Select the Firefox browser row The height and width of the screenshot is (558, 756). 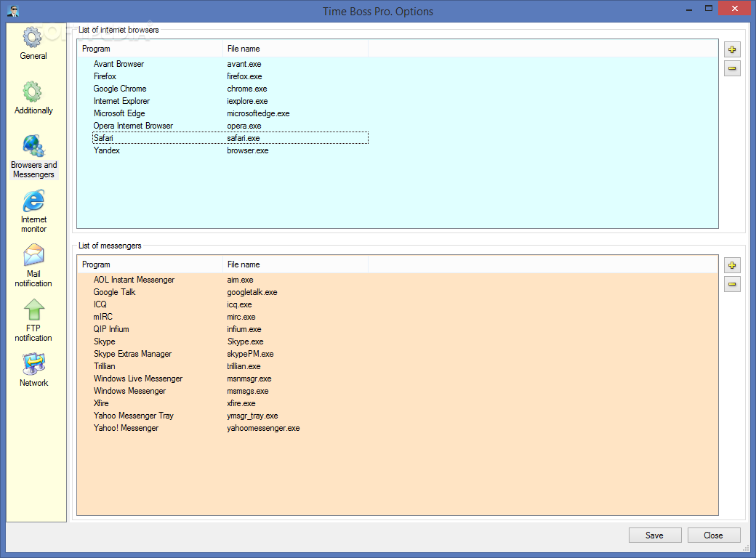click(230, 76)
